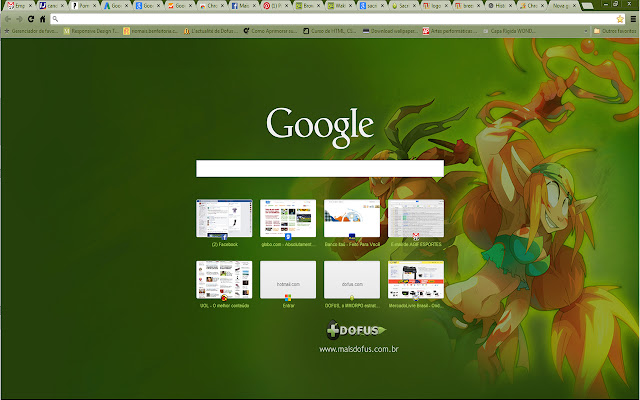This screenshot has height=400, width=640.
Task: Click the Google search box on the page
Action: pyautogui.click(x=320, y=168)
